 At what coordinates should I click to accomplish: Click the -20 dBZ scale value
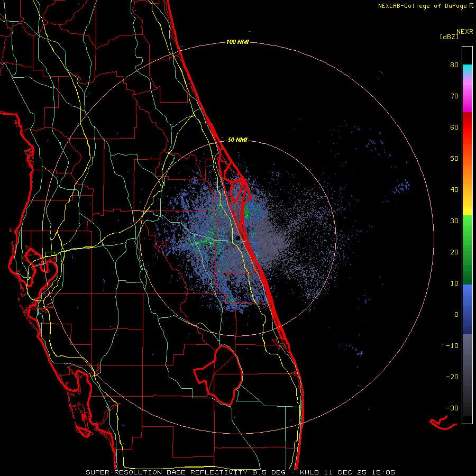[x=452, y=377]
